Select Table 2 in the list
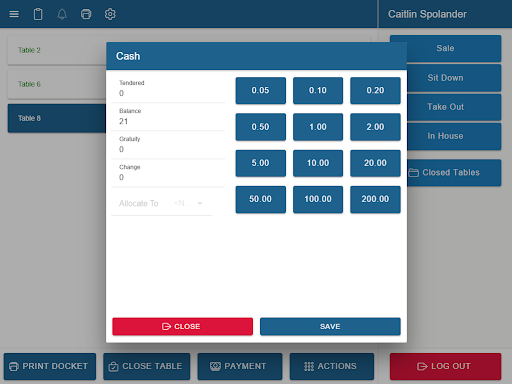512x384 pixels. [57, 50]
